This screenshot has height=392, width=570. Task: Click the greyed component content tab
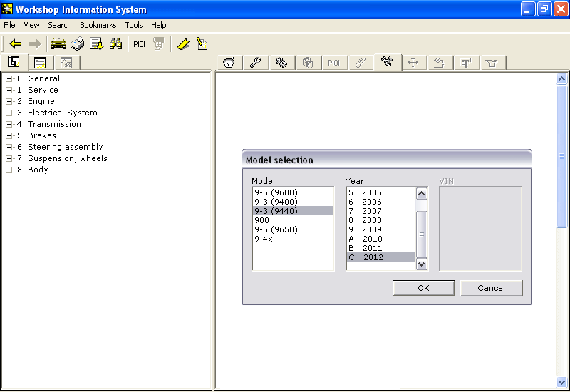pos(308,63)
